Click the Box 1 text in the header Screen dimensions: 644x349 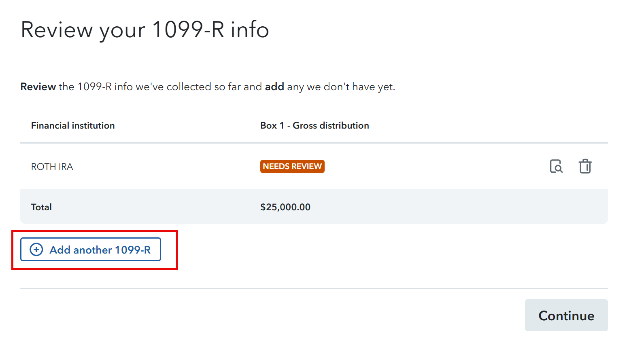[272, 125]
